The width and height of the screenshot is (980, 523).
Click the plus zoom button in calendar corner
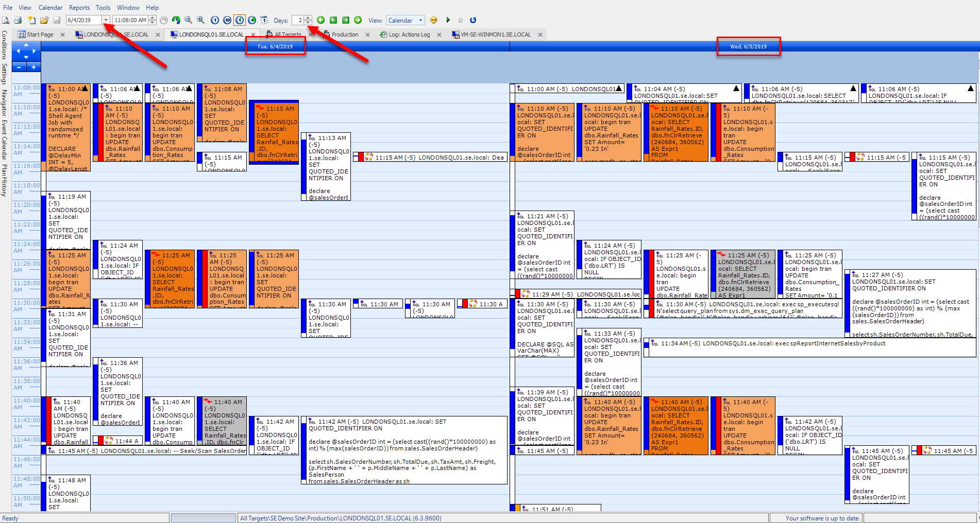click(34, 67)
